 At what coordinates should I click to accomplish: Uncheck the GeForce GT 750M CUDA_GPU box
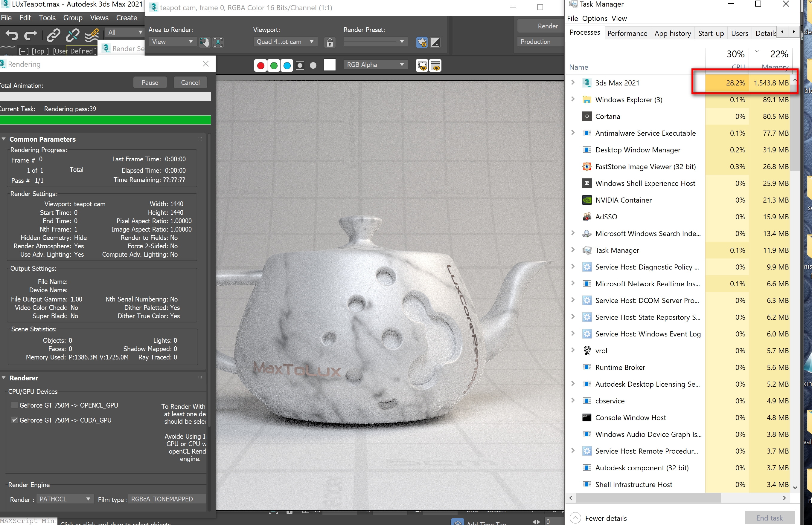15,420
